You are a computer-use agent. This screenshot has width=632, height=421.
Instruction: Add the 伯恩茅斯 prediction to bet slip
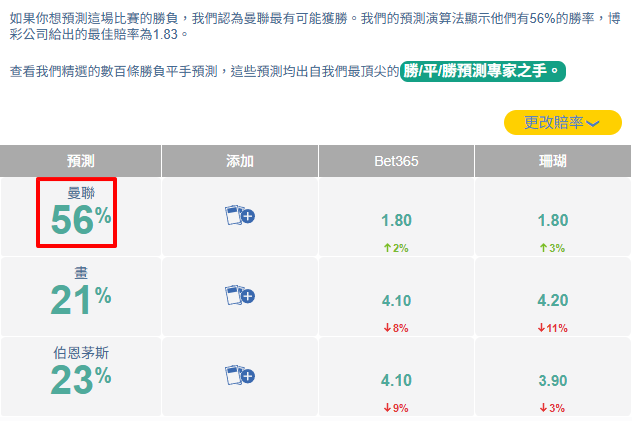[x=240, y=375]
